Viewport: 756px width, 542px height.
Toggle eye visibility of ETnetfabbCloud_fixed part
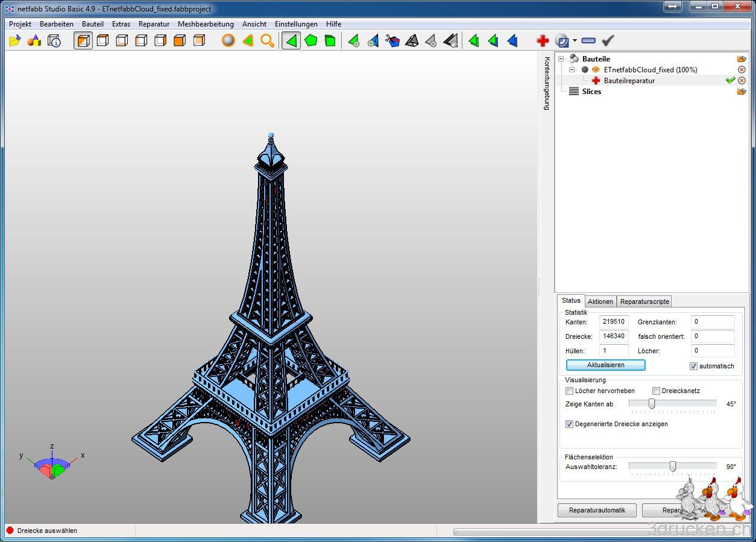pyautogui.click(x=596, y=70)
